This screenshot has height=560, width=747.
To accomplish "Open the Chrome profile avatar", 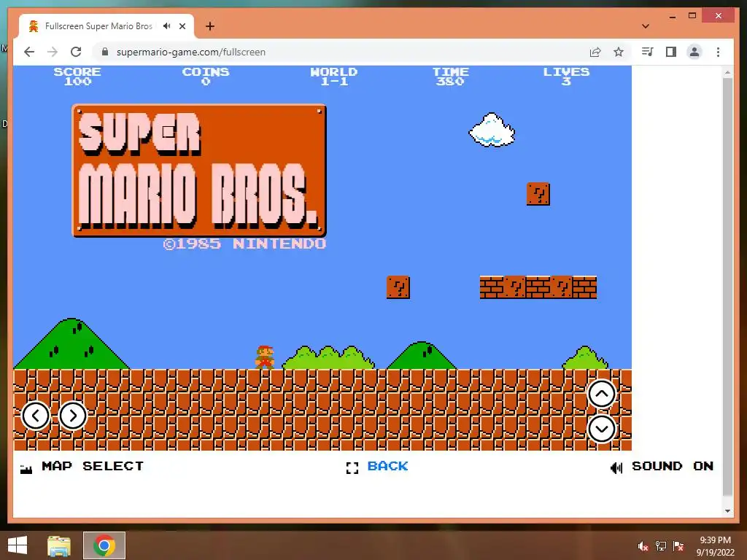I will coord(694,52).
